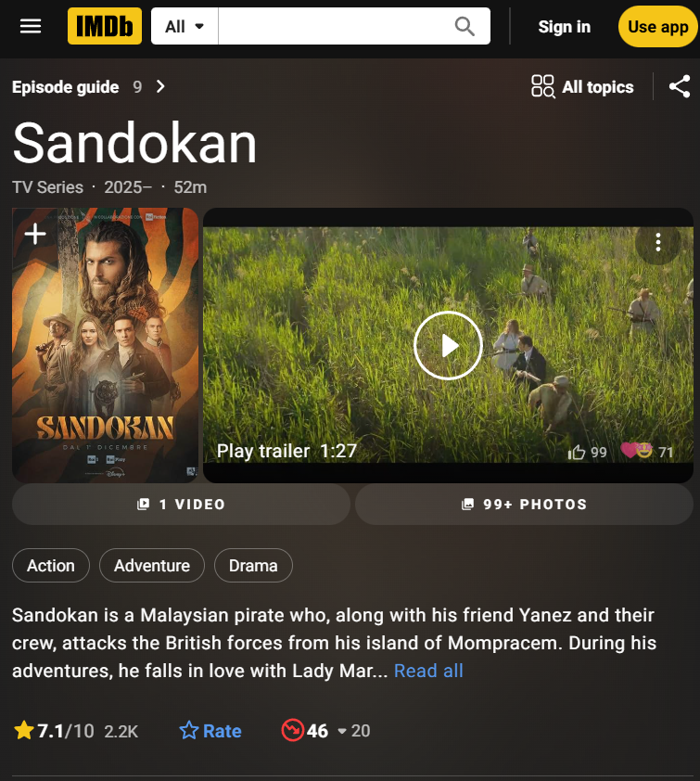Open the hamburger navigation menu
700x781 pixels.
(31, 26)
